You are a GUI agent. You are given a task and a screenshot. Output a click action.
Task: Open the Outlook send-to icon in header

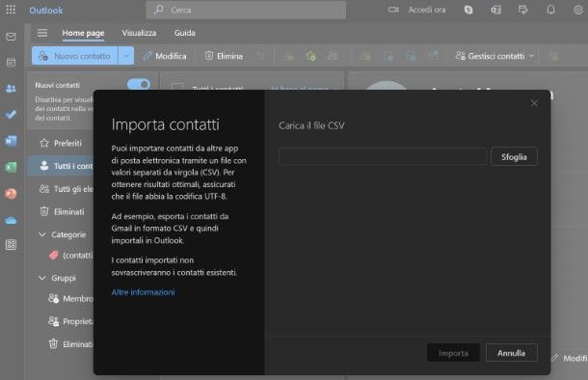495,11
